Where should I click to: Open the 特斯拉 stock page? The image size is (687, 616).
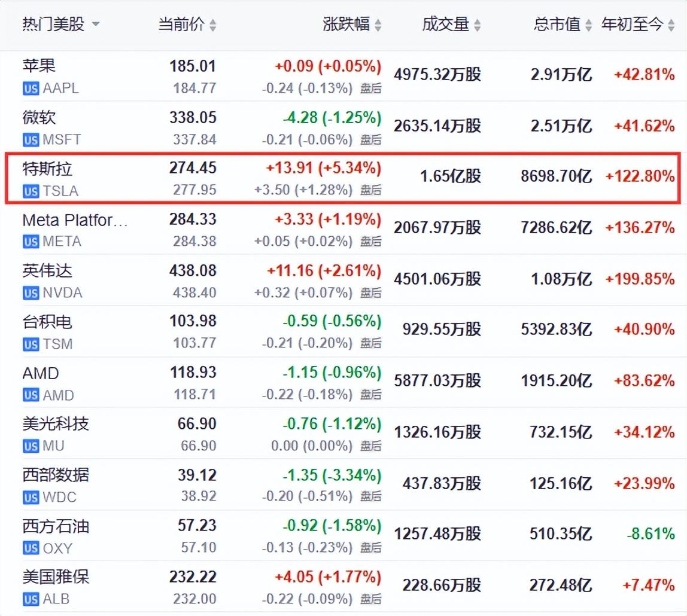click(x=47, y=169)
